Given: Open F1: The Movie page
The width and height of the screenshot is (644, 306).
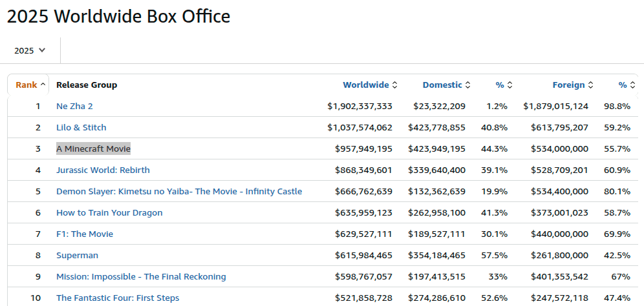Looking at the screenshot, I should tap(85, 234).
